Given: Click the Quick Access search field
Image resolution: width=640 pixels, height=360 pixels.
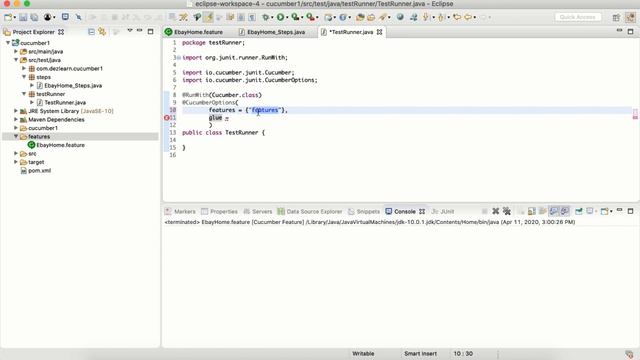Looking at the screenshot, I should pos(578,17).
